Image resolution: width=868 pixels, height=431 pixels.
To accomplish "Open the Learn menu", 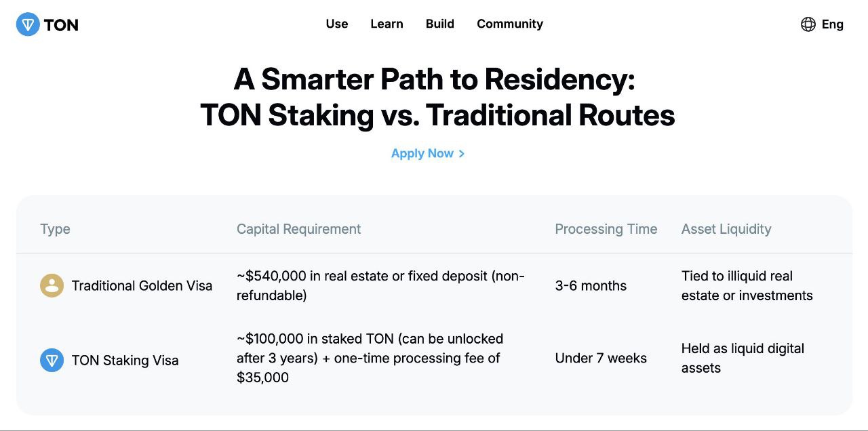I will point(387,24).
